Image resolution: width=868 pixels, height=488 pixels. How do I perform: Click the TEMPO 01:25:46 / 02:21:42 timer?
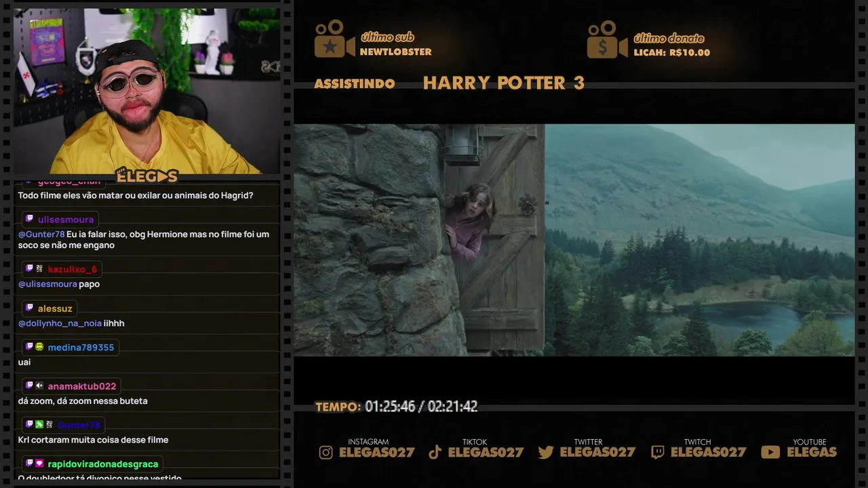point(397,407)
